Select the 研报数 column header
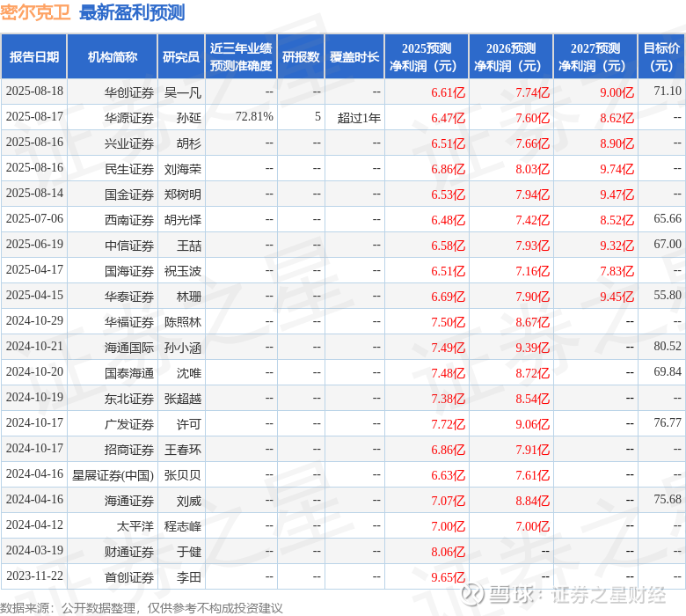 click(x=301, y=57)
